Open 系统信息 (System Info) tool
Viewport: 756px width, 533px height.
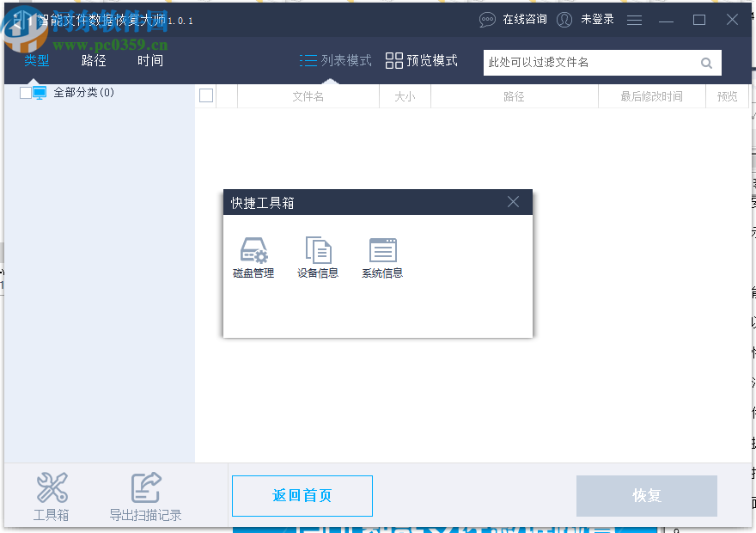coord(381,256)
